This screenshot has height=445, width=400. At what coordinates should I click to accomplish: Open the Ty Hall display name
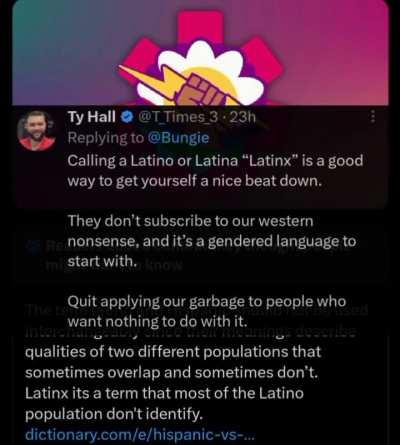92,117
